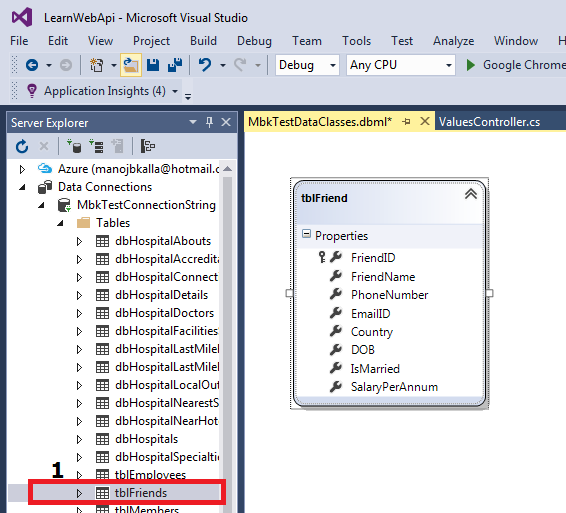Click the Add SharePoint Connection icon
566x513 pixels.
118,146
